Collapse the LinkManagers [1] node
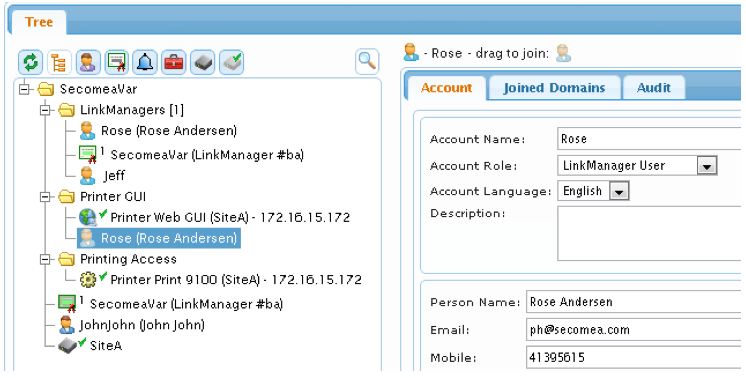 (45, 110)
